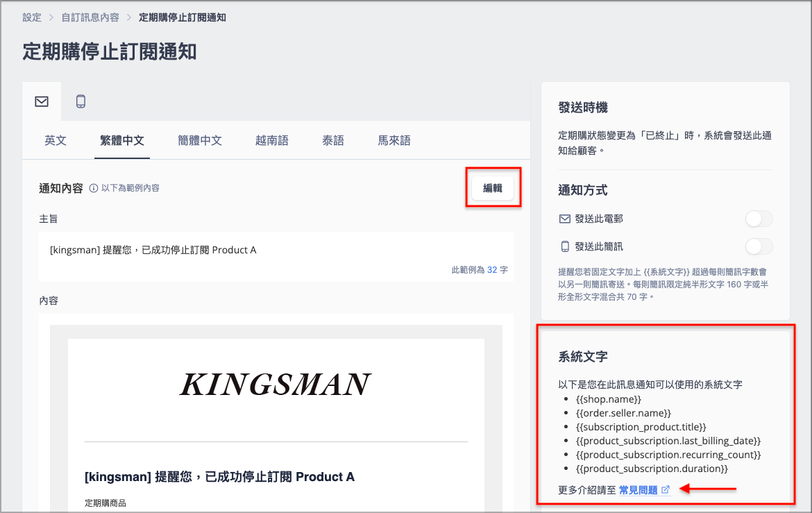
Task: Click the {{order.seller.name}} system text
Action: pos(623,414)
